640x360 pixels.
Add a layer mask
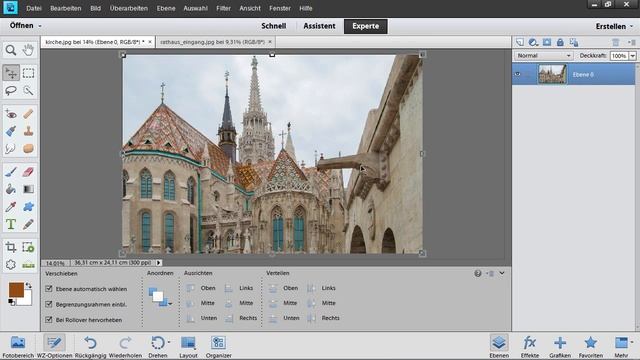pos(547,42)
